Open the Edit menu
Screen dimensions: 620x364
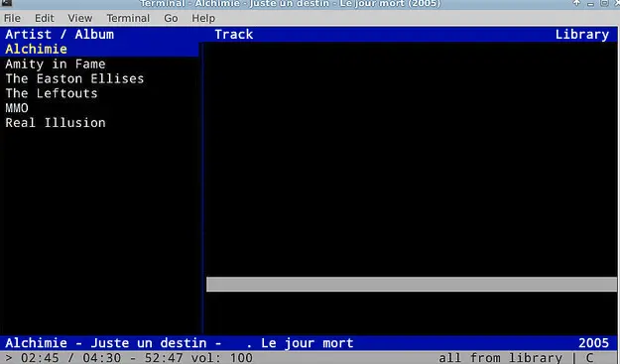(x=45, y=18)
